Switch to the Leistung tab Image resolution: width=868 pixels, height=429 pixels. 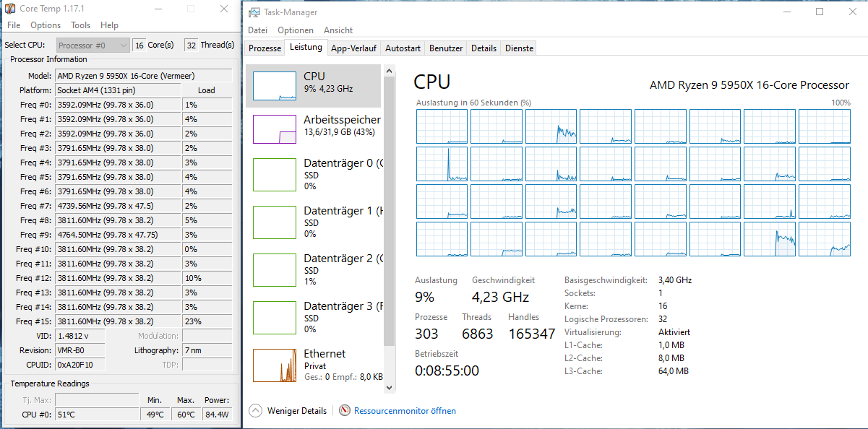306,48
